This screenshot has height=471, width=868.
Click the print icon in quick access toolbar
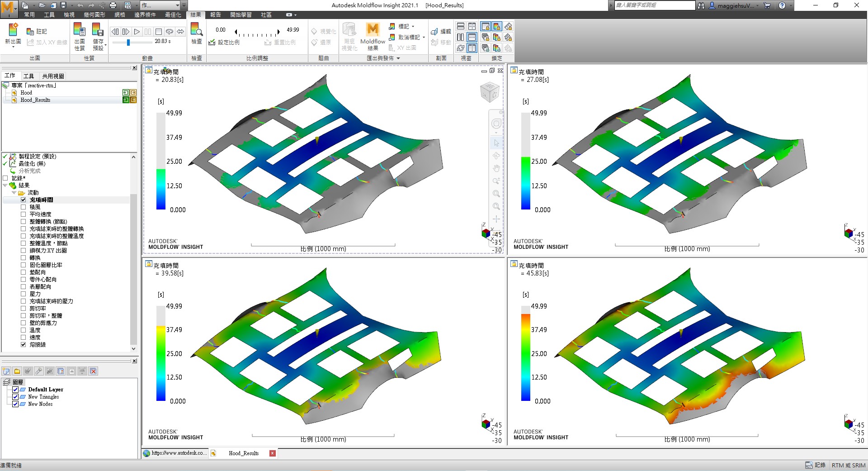(113, 5)
